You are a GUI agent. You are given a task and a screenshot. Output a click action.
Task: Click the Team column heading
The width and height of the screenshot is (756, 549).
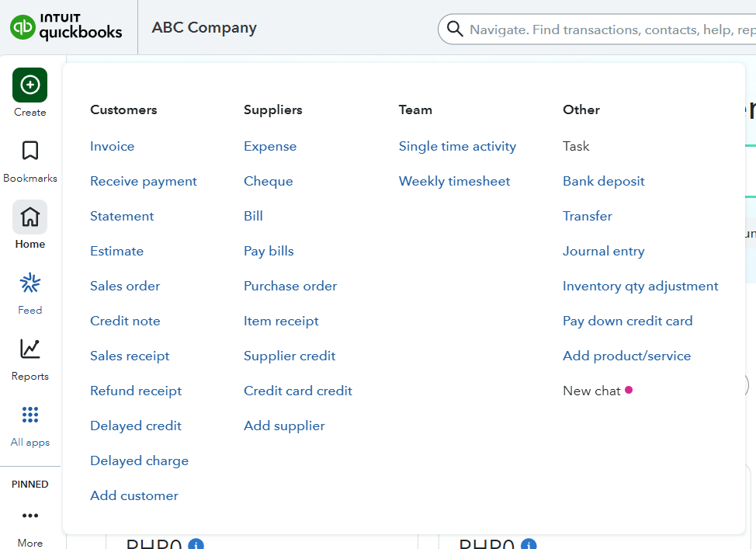(x=415, y=109)
